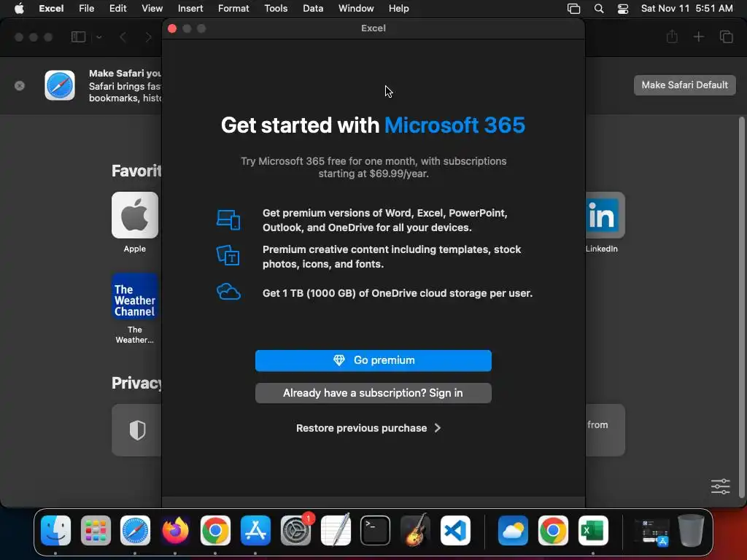This screenshot has height=560, width=747.
Task: Go forward in Safari window
Action: point(148,36)
